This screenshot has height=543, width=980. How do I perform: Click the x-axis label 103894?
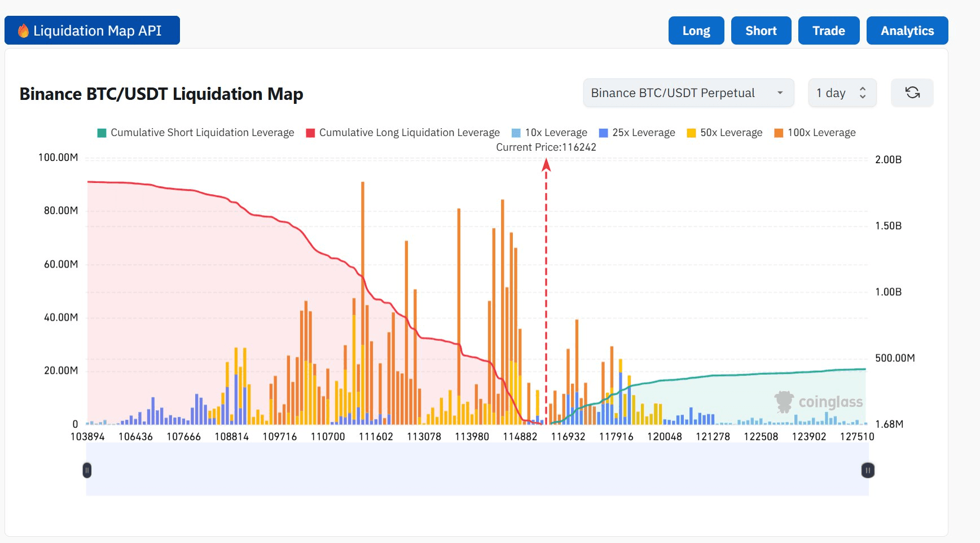pos(87,437)
